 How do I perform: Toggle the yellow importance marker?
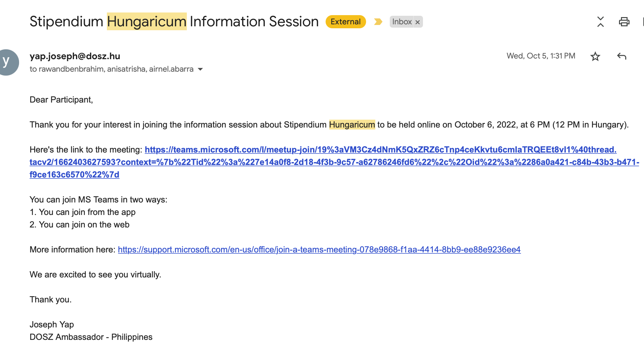pyautogui.click(x=378, y=22)
